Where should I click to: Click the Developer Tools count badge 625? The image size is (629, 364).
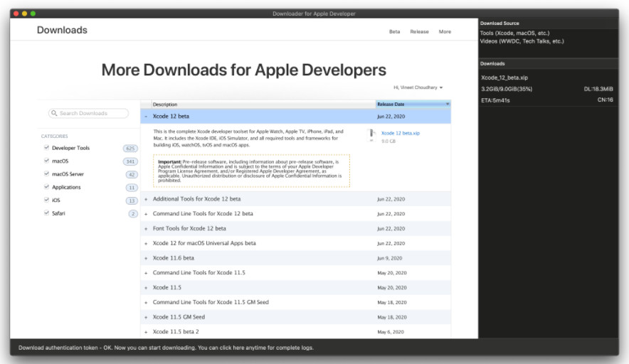pyautogui.click(x=130, y=149)
